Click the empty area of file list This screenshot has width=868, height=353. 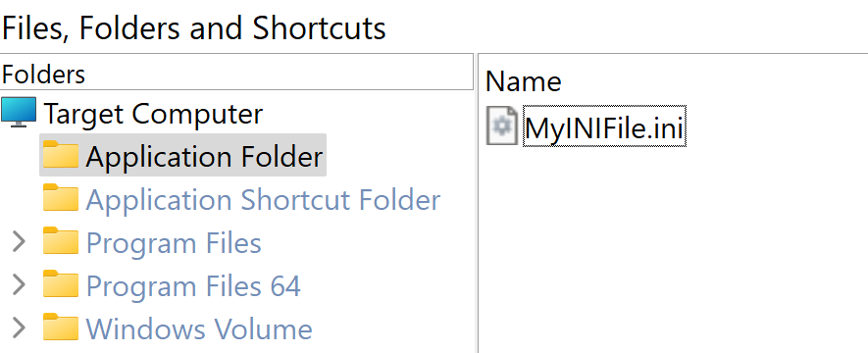click(673, 249)
